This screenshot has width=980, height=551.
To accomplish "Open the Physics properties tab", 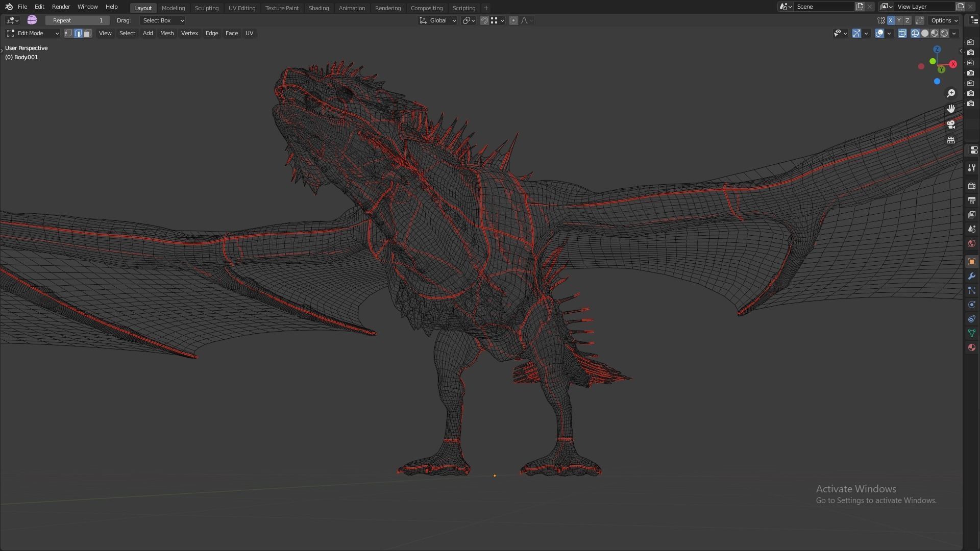I will [972, 305].
